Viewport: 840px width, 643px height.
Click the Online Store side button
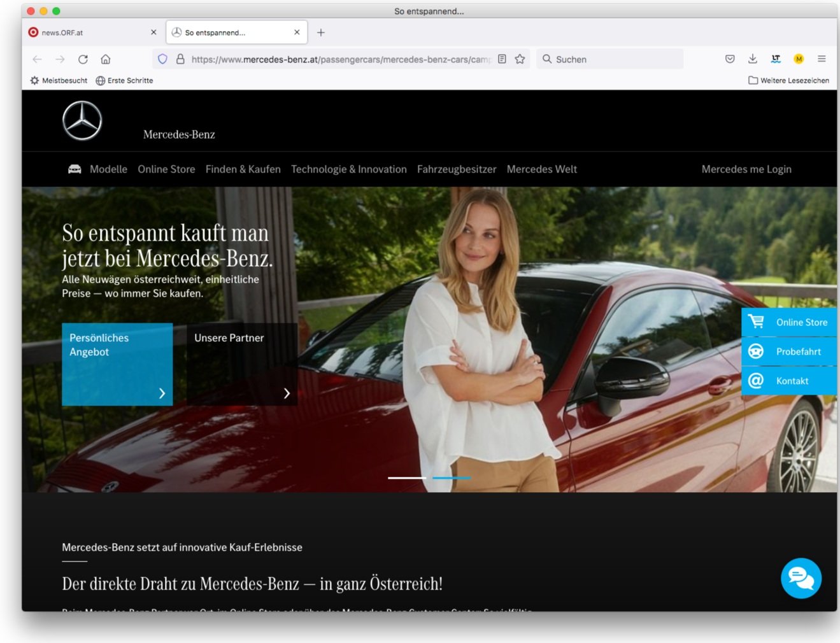coord(789,322)
